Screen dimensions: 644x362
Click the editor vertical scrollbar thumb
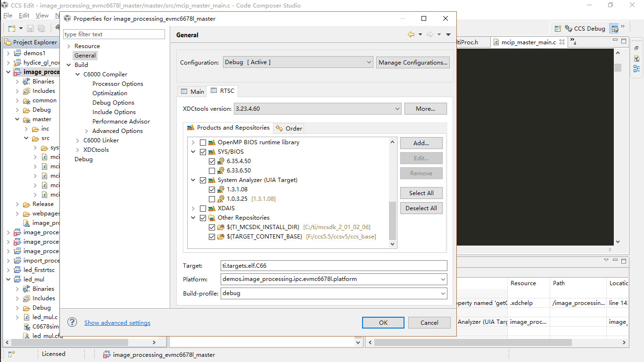point(618,67)
